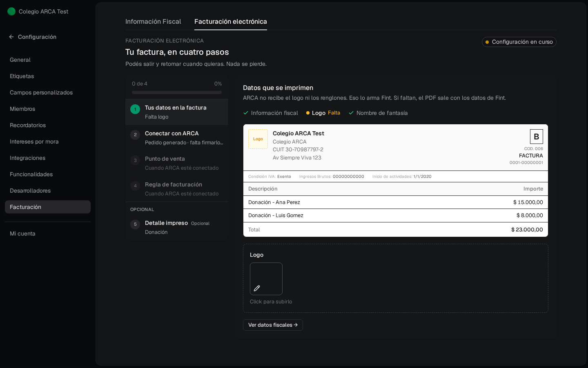Open optional step Detalle impreso
The width and height of the screenshot is (588, 368).
pos(177,227)
